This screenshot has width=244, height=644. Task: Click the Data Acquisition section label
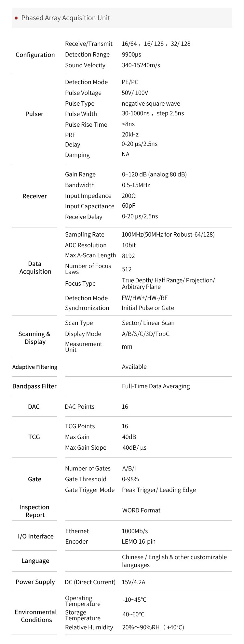pyautogui.click(x=35, y=267)
